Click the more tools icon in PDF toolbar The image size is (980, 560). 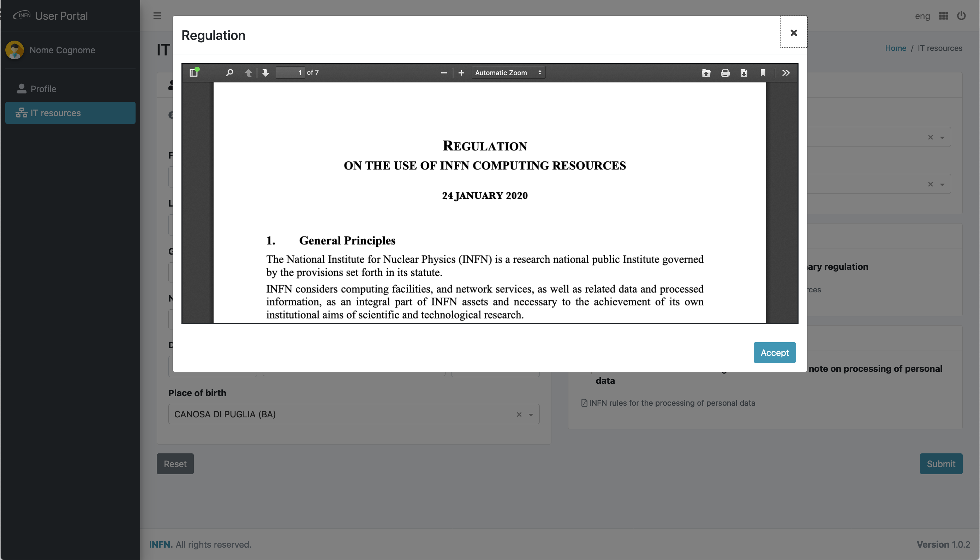tap(785, 72)
